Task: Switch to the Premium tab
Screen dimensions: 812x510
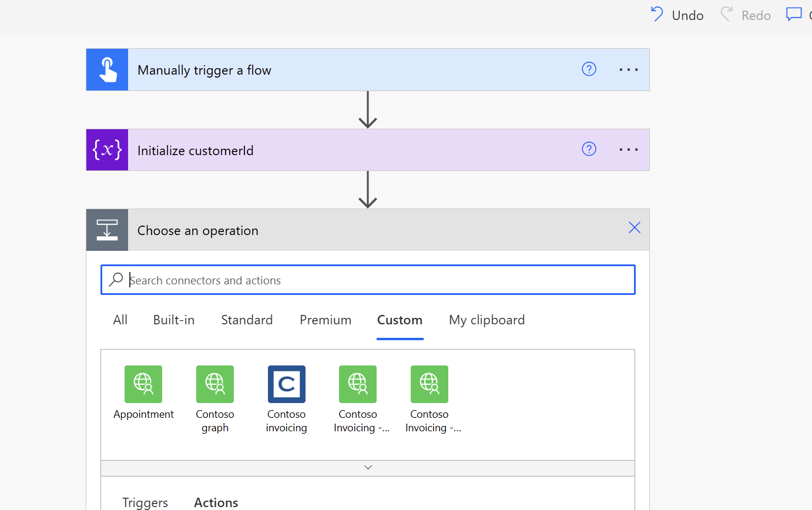Action: click(x=326, y=320)
